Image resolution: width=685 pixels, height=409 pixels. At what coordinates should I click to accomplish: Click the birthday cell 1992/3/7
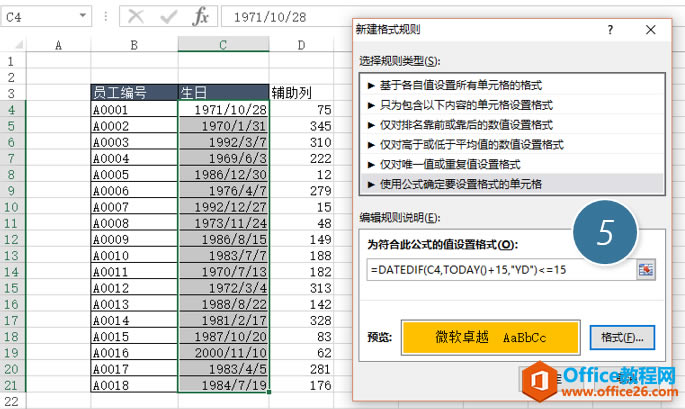pos(223,142)
